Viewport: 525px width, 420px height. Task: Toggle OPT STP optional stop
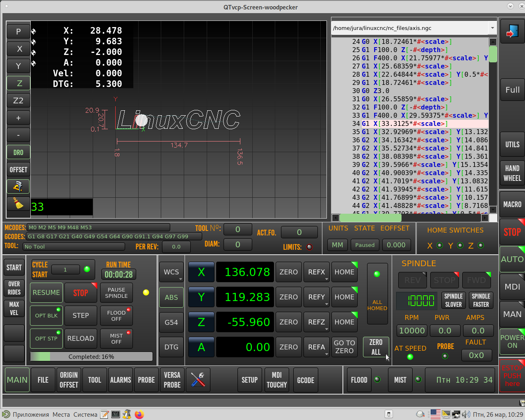tap(46, 338)
